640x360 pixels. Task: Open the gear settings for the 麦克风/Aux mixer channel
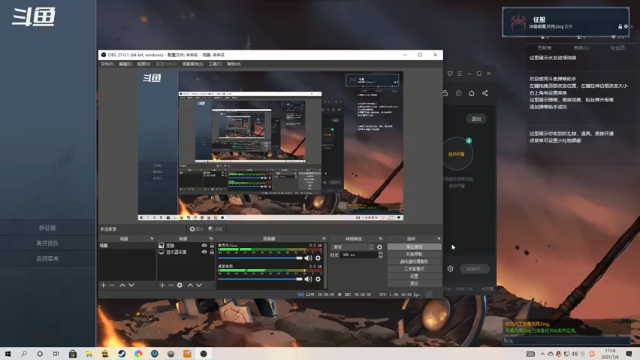318,258
